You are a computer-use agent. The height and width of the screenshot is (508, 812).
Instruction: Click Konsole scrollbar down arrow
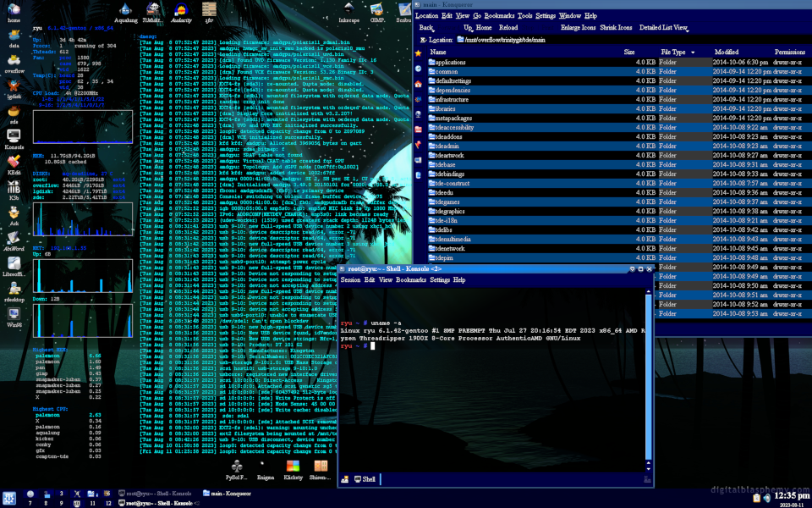648,469
